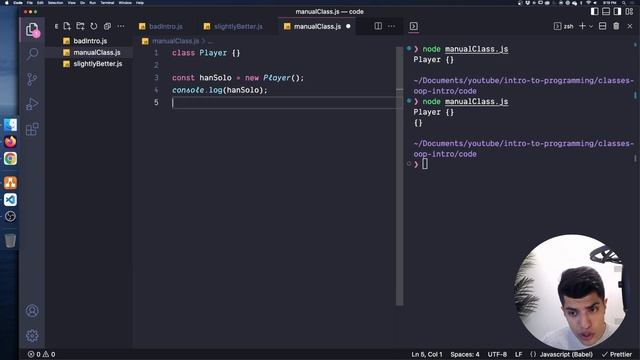This screenshot has height=360, width=640.
Task: Open the Run and Debug view
Action: [x=32, y=104]
